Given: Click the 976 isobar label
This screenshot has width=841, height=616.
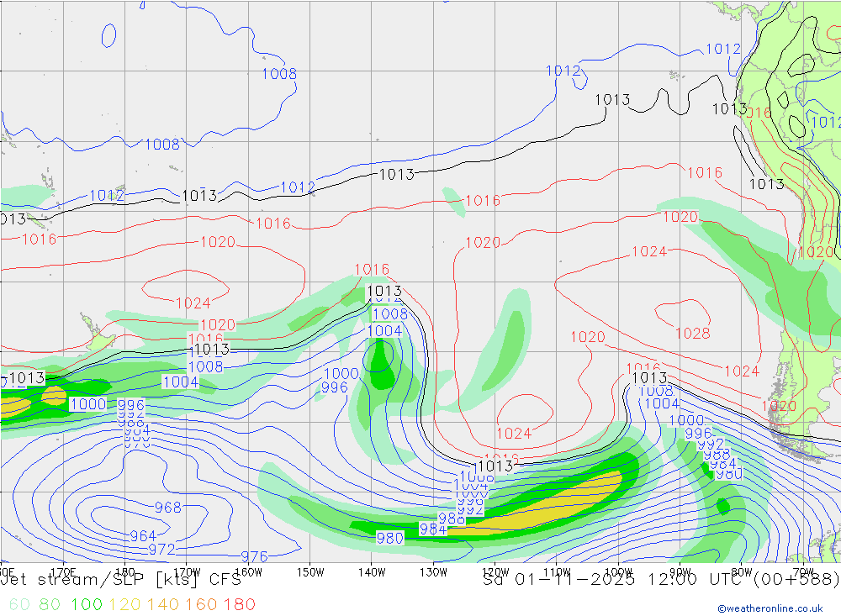Looking at the screenshot, I should (x=254, y=557).
